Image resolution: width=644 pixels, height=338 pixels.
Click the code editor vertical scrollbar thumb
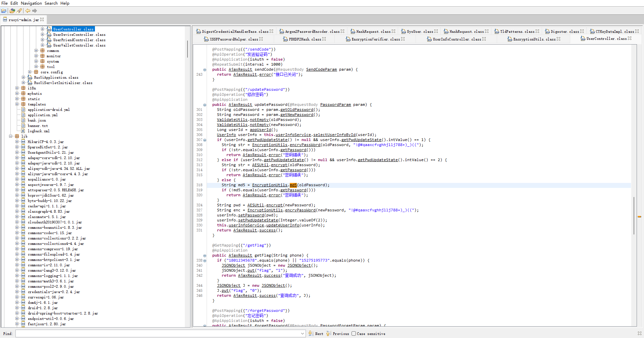coord(634,215)
